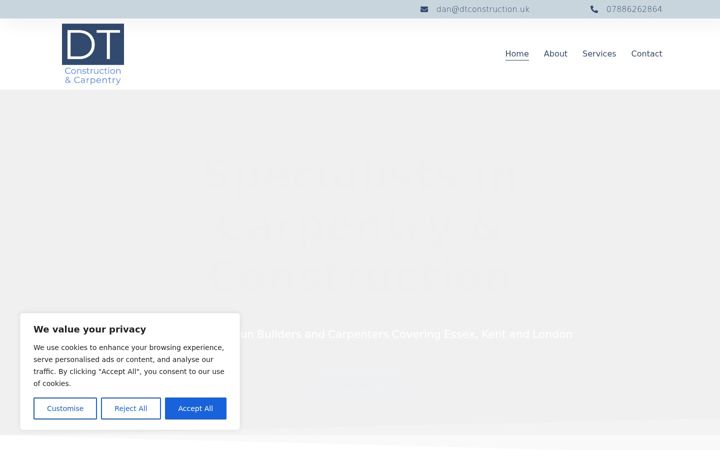Viewport: 720px width, 450px height.
Task: Click the DT Construction & Carpentry logo
Action: tap(93, 54)
